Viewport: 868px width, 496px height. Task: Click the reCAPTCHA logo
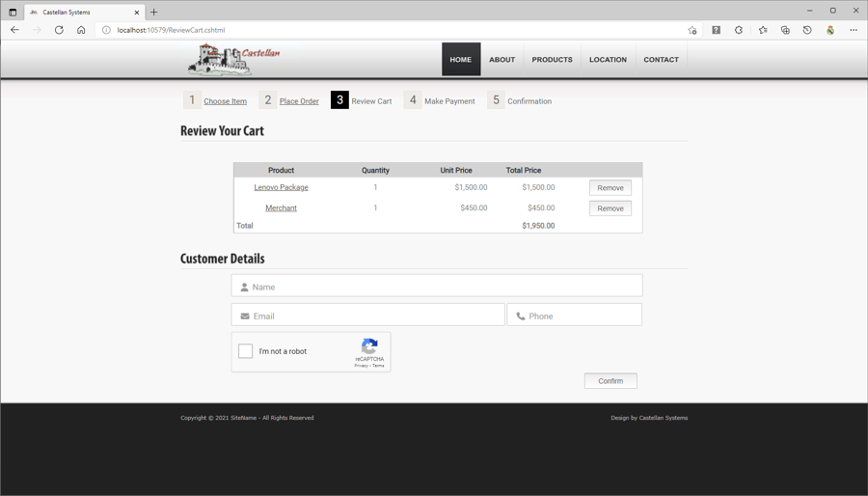369,346
